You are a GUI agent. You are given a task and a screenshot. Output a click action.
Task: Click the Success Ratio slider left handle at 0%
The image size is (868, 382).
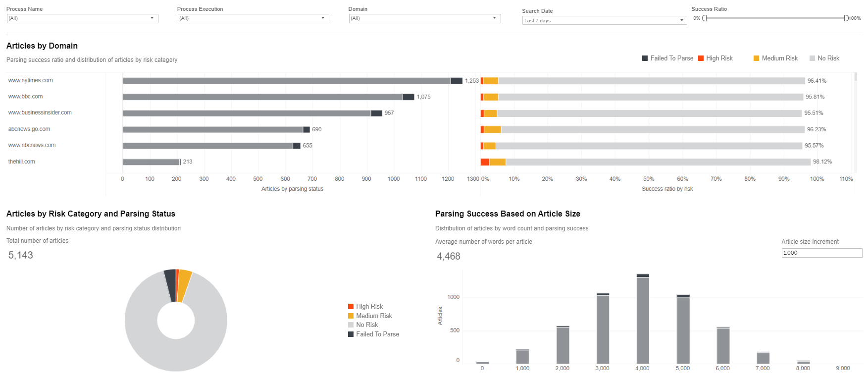[x=705, y=18]
